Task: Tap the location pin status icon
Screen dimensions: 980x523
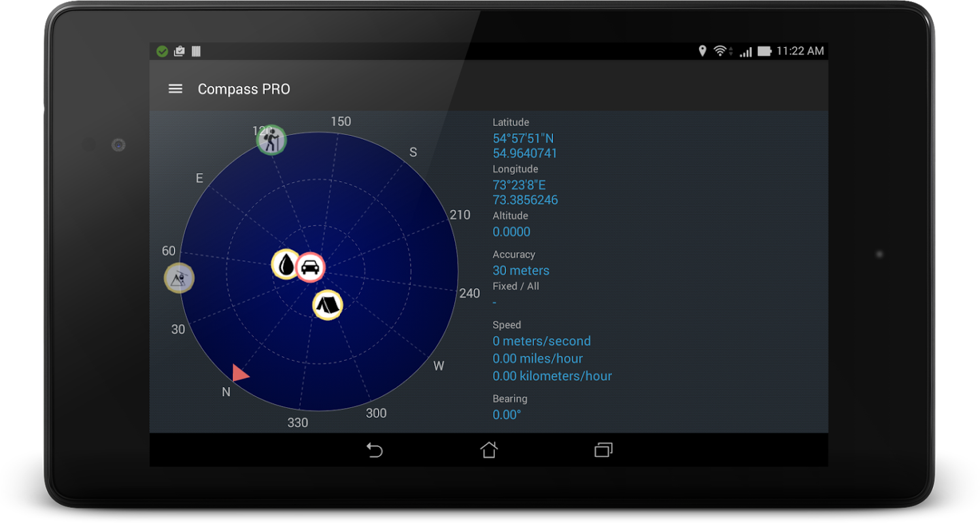Action: point(703,51)
